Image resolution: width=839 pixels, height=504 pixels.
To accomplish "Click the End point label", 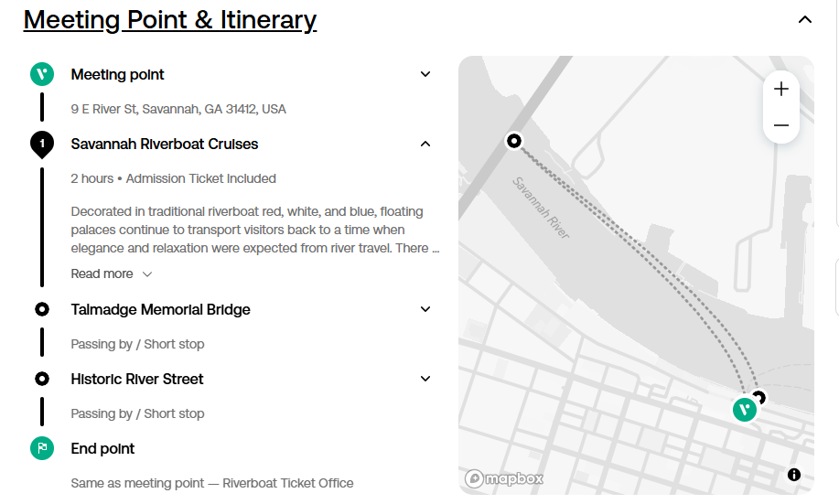I will tap(102, 448).
